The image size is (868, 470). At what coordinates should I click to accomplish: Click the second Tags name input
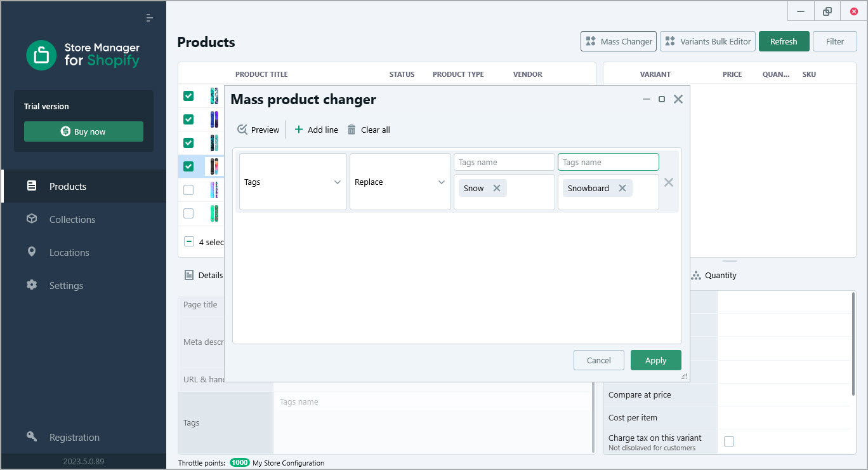[x=608, y=162]
